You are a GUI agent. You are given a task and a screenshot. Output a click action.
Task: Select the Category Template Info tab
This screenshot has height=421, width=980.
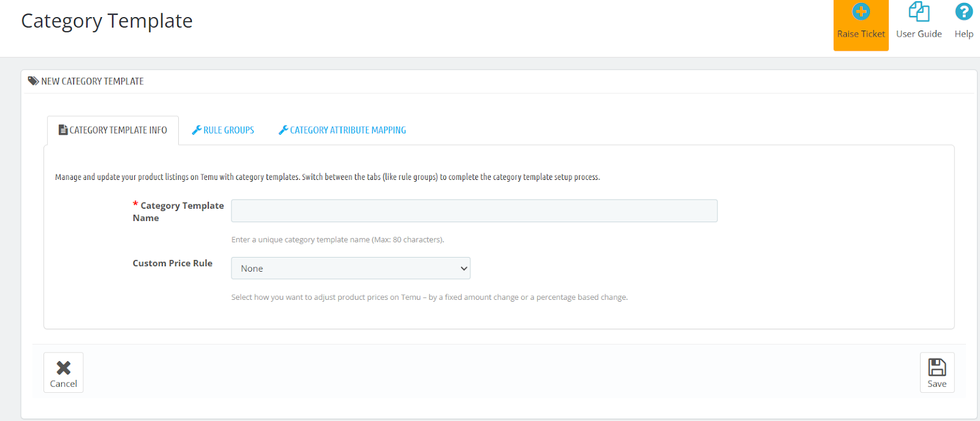pyautogui.click(x=118, y=130)
